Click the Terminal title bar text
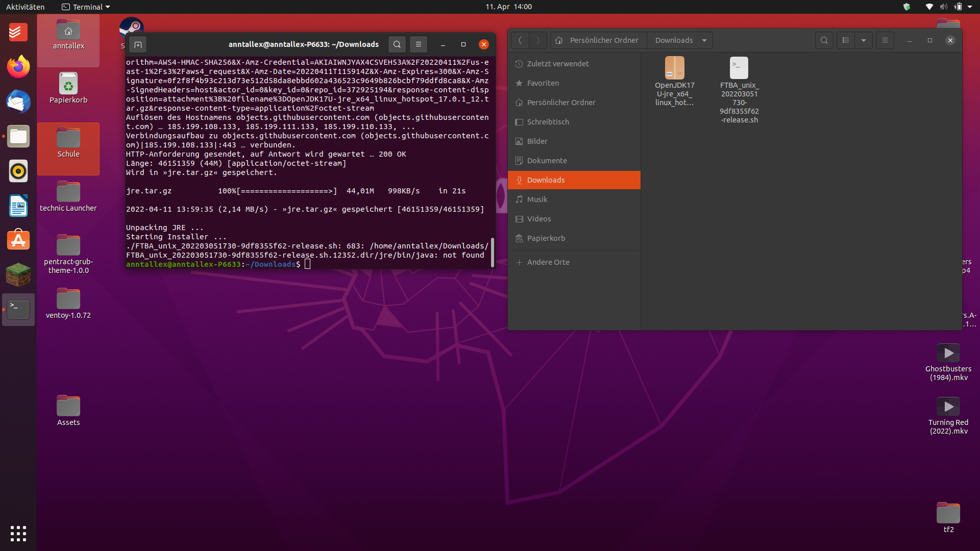Image resolution: width=980 pixels, height=551 pixels. (304, 44)
